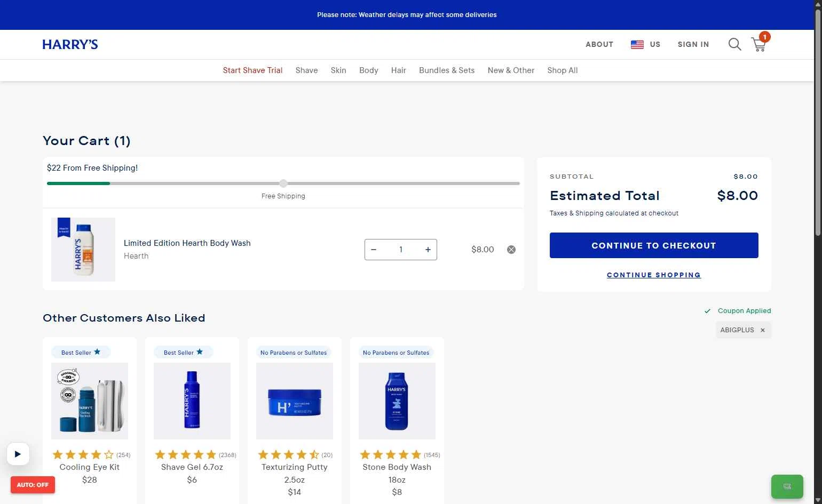Click Best Seller badge on Shave Gel
The width and height of the screenshot is (822, 504).
[x=184, y=353]
